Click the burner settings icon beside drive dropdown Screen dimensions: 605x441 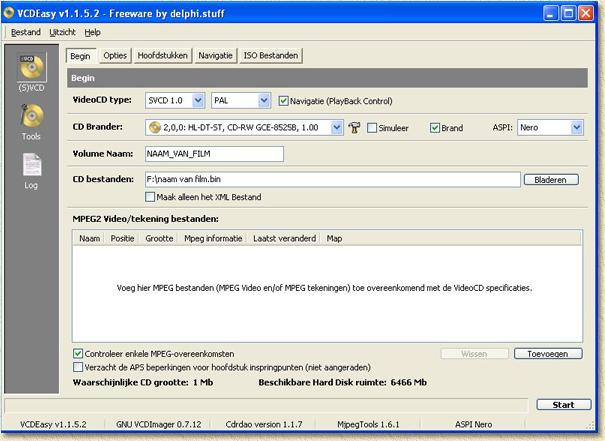354,128
